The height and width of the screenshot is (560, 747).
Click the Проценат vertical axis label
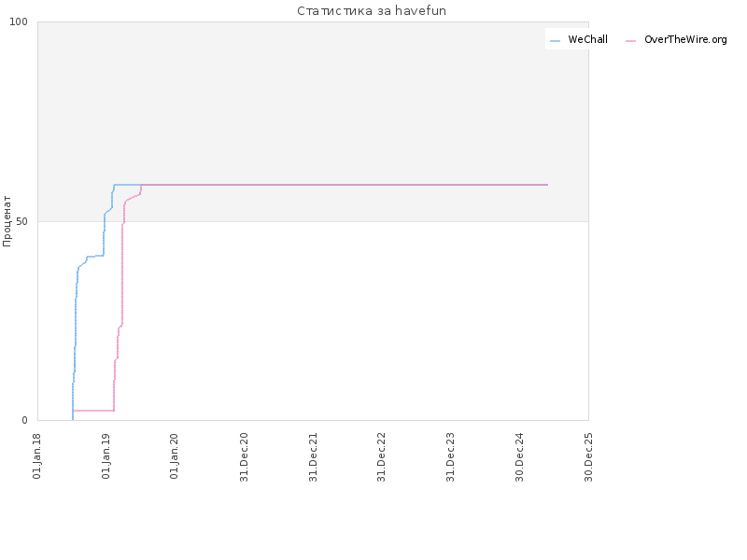point(7,221)
